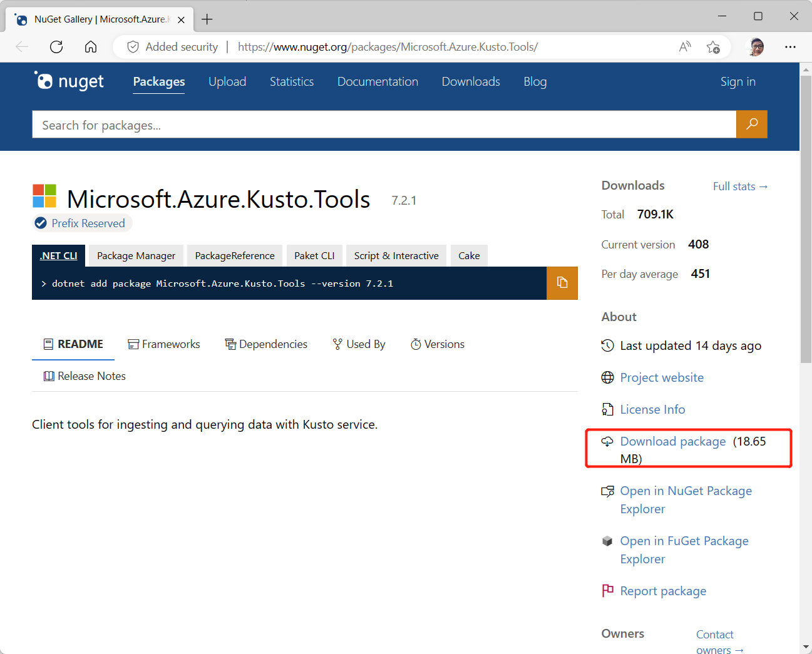Switch to Package Manager tab
Image resolution: width=812 pixels, height=654 pixels.
(136, 255)
